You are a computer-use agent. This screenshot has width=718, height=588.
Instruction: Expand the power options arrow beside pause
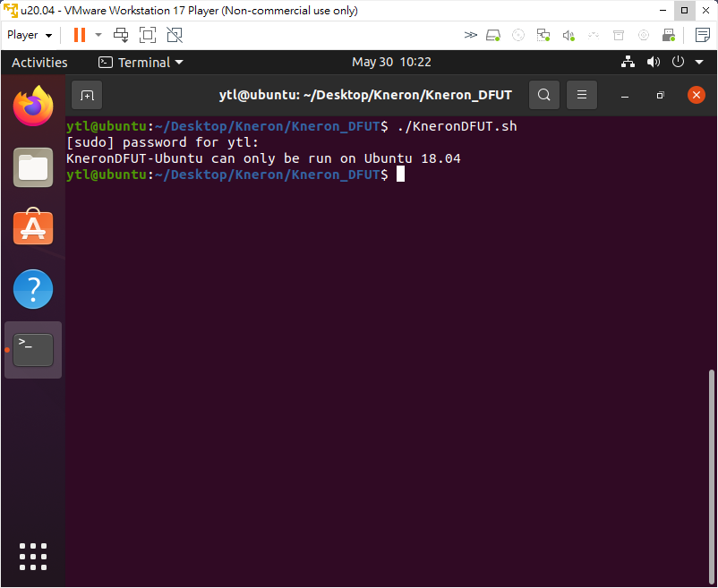[98, 35]
